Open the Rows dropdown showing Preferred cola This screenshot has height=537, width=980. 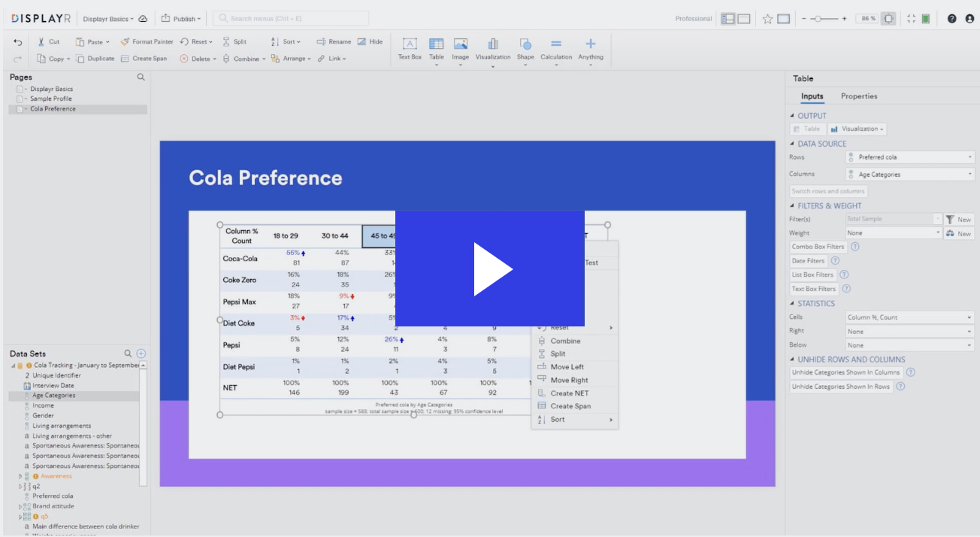coord(909,156)
